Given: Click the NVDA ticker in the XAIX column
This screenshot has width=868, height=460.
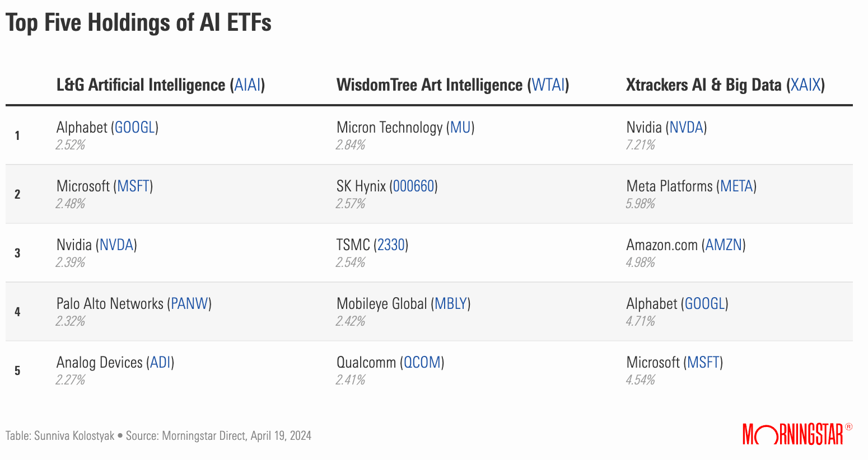Looking at the screenshot, I should [687, 128].
